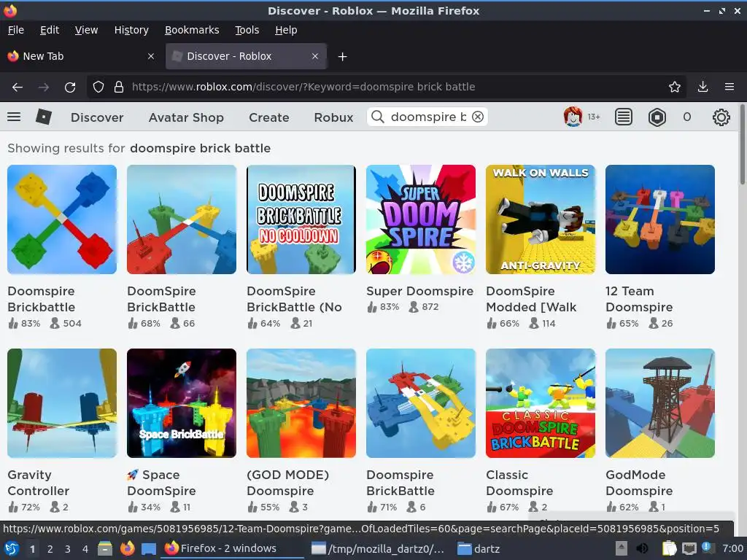Open Doomspire BrickBattle with 71% rating

(x=421, y=403)
